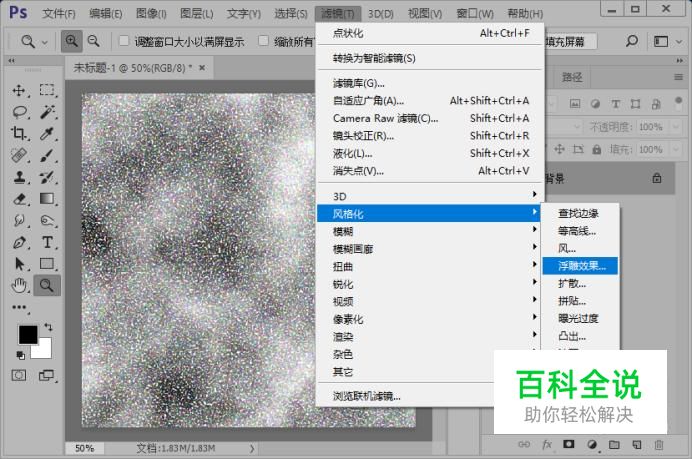Select the Move tool
This screenshot has width=692, height=459.
click(19, 90)
